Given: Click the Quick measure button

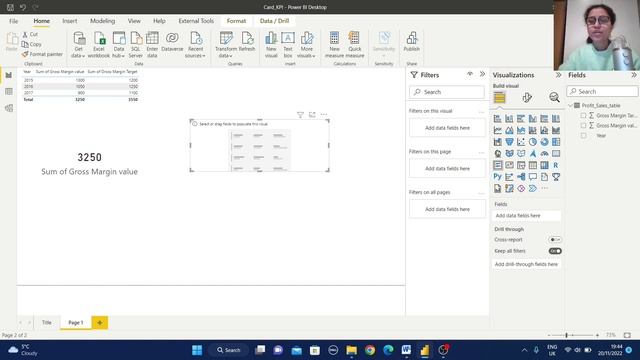Looking at the screenshot, I should coord(355,45).
